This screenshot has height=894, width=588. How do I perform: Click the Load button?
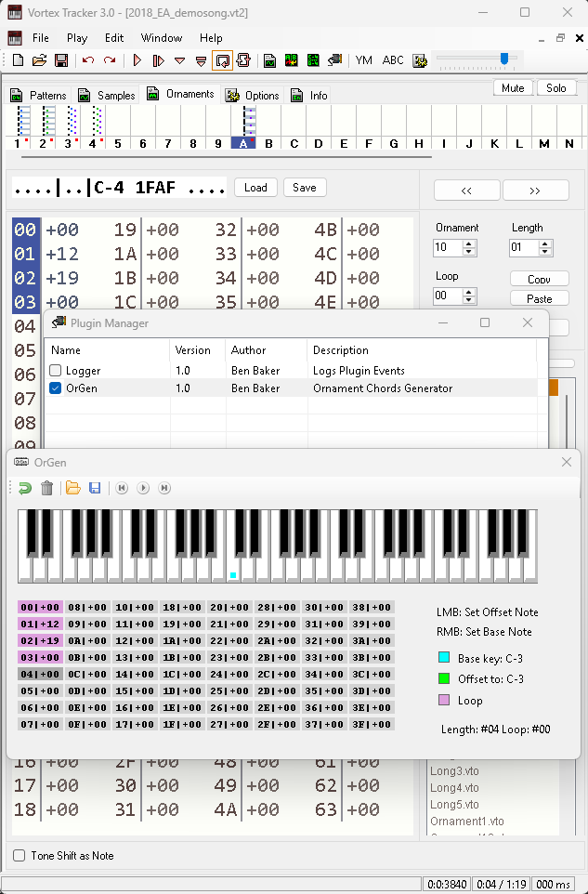tap(255, 188)
